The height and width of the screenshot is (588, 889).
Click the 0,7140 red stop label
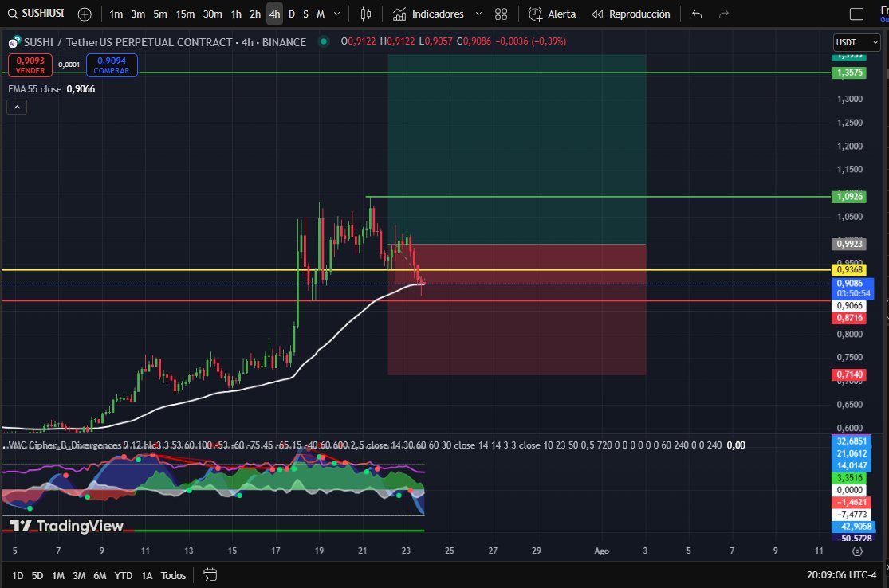click(849, 374)
